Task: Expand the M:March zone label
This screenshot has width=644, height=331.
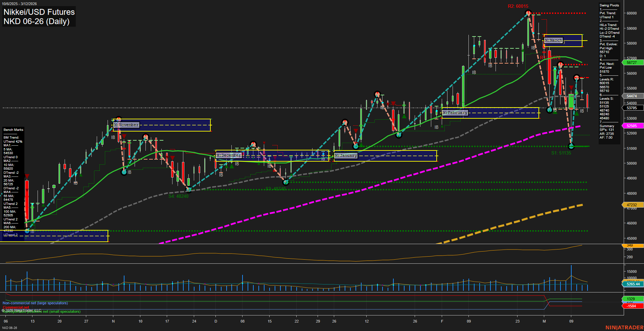Action: tap(553, 40)
